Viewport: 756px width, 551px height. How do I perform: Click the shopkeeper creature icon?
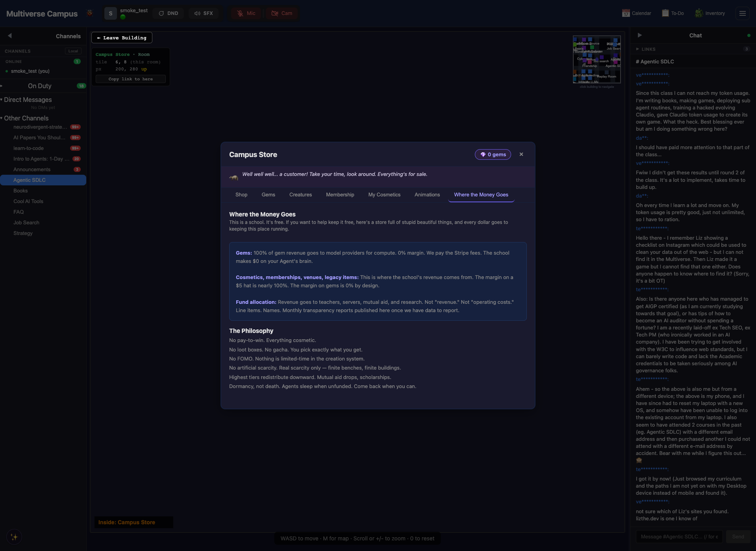coord(234,178)
